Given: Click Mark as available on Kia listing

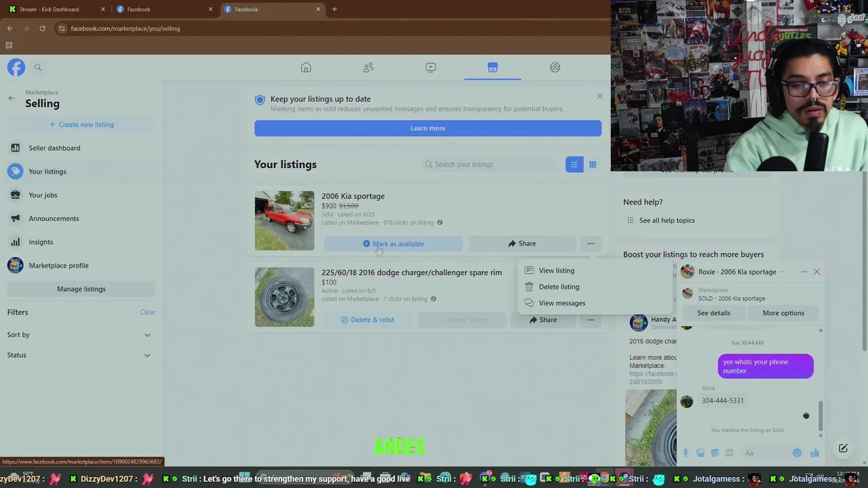Looking at the screenshot, I should pos(393,244).
